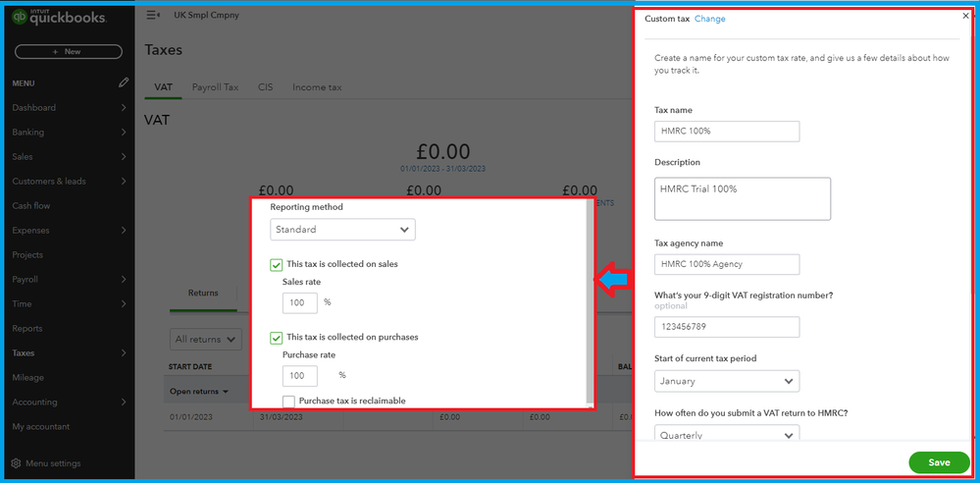Click the green Save button
Screen dimensions: 980x483
(939, 462)
